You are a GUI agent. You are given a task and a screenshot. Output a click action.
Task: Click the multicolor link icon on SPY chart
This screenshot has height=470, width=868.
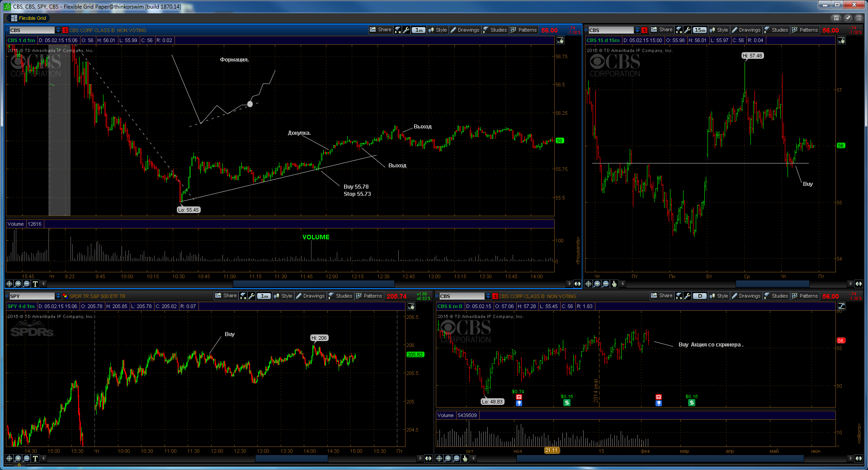[x=65, y=296]
